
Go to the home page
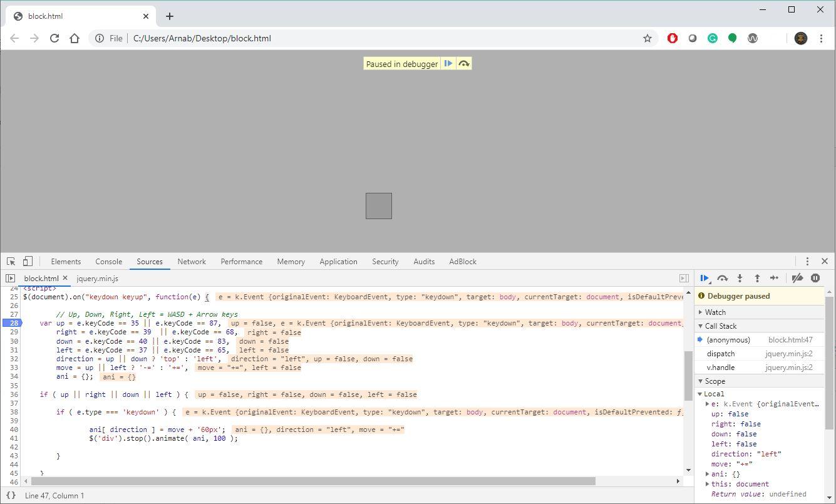[75, 38]
